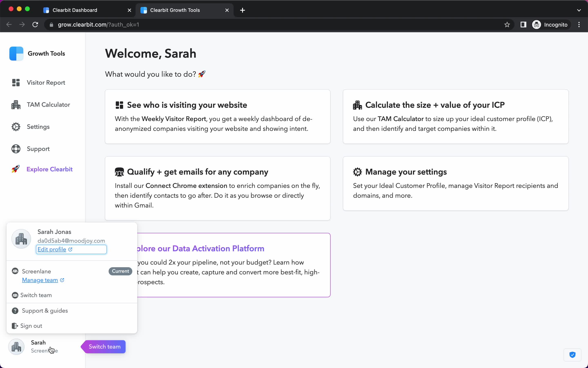Select Explore Clearbit in sidebar
The width and height of the screenshot is (588, 368).
42,169
